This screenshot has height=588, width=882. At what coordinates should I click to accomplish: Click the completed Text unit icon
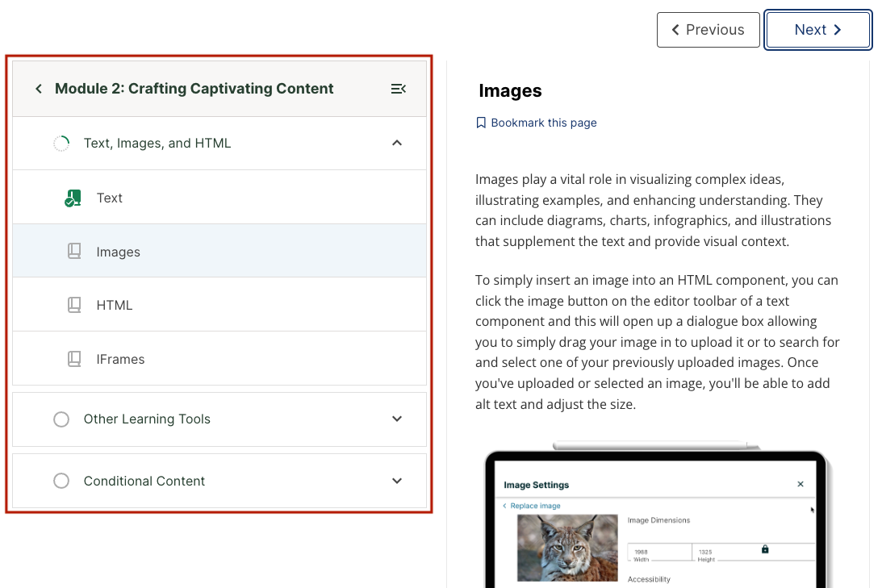point(73,198)
